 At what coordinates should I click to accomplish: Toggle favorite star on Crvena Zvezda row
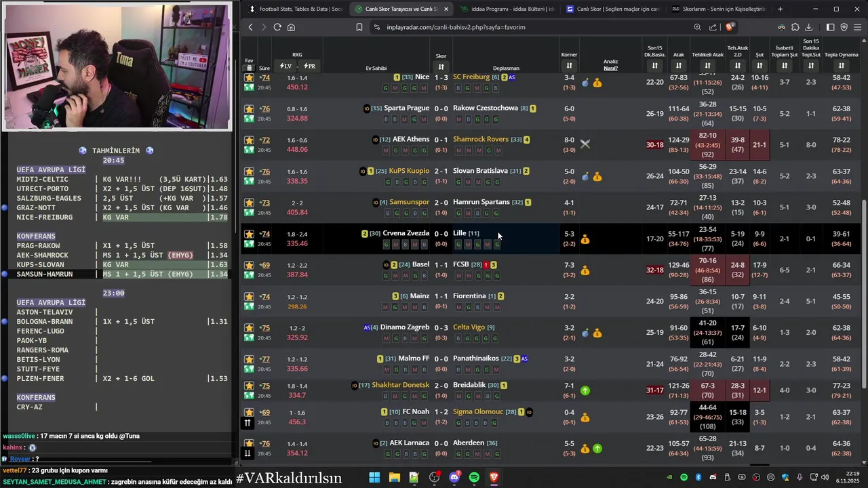click(249, 234)
